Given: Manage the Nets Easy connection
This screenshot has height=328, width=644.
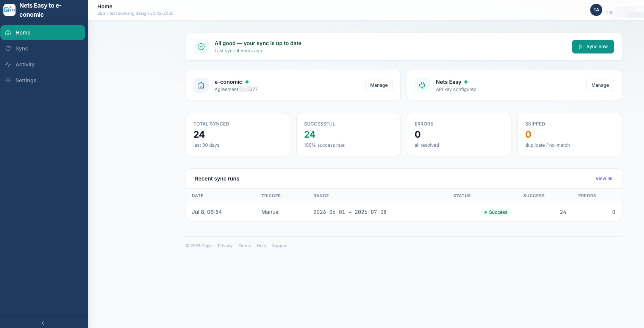Looking at the screenshot, I should [600, 85].
